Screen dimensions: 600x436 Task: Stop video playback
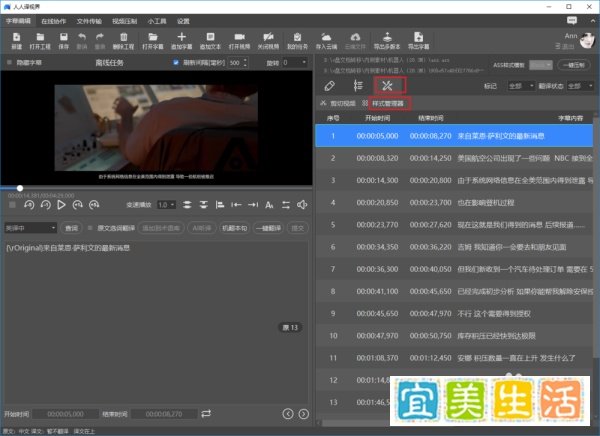point(12,205)
